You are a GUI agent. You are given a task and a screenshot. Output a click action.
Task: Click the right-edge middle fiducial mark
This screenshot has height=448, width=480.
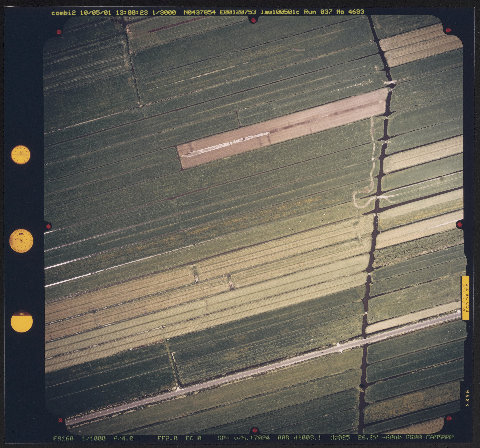point(459,225)
